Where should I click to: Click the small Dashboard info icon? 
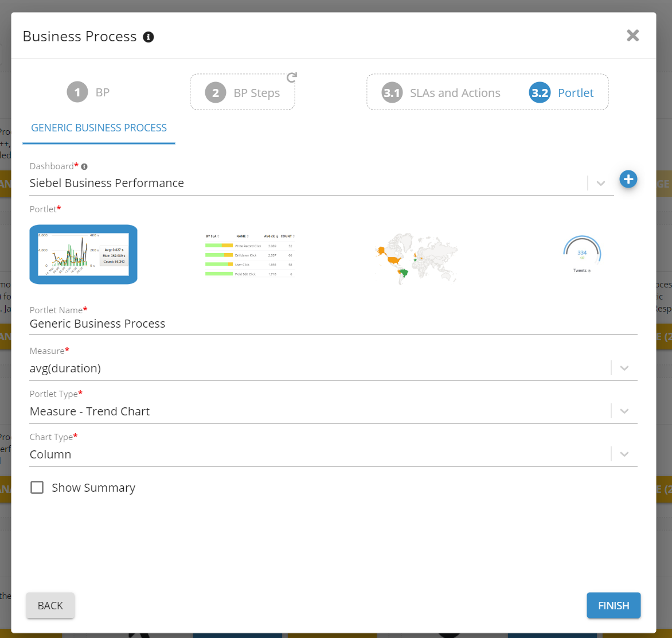[x=84, y=167]
